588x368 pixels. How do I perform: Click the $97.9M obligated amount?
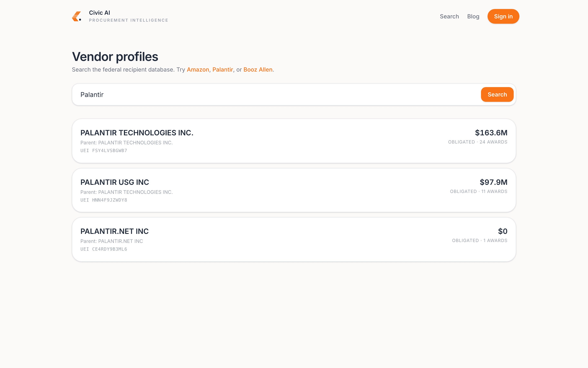coord(493,182)
